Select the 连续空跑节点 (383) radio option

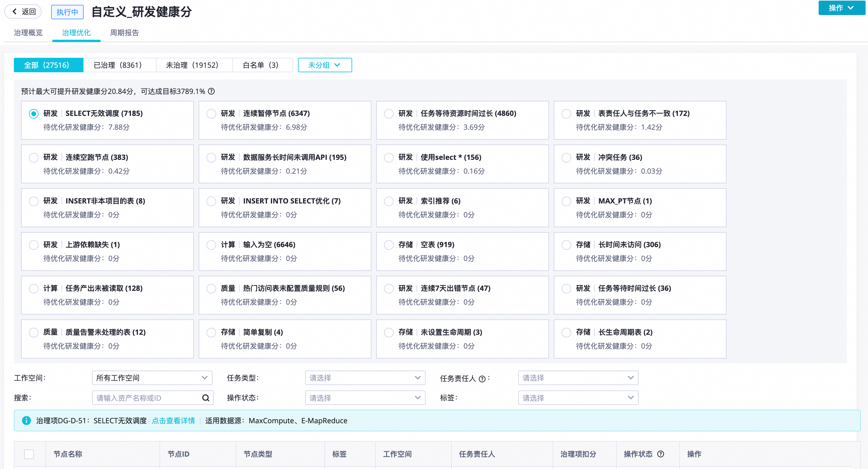tap(33, 157)
